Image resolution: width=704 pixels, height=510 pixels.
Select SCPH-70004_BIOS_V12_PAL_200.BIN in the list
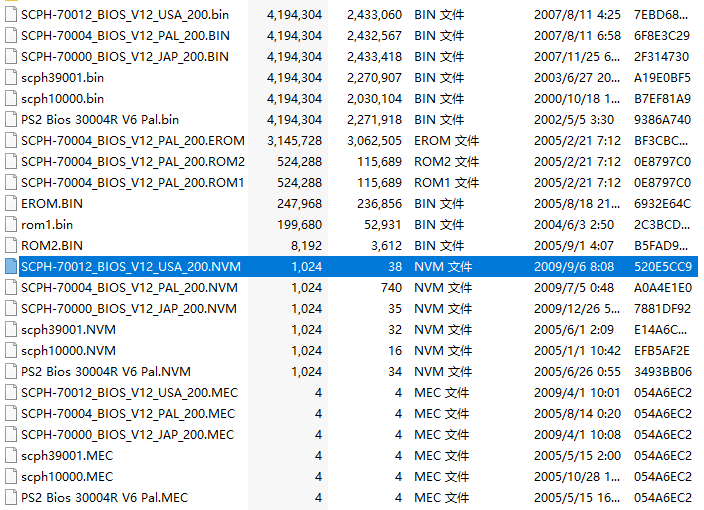124,35
